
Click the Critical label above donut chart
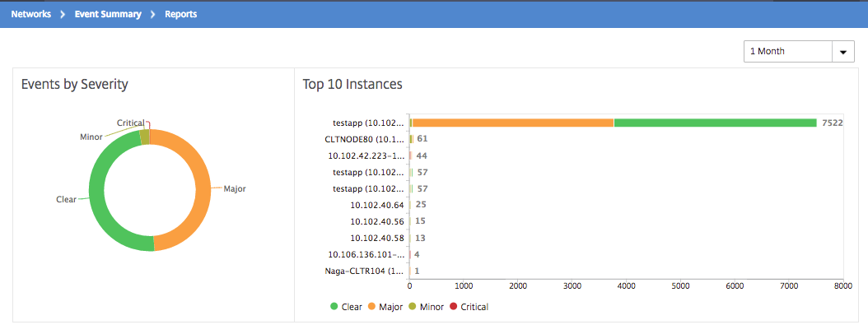point(131,123)
